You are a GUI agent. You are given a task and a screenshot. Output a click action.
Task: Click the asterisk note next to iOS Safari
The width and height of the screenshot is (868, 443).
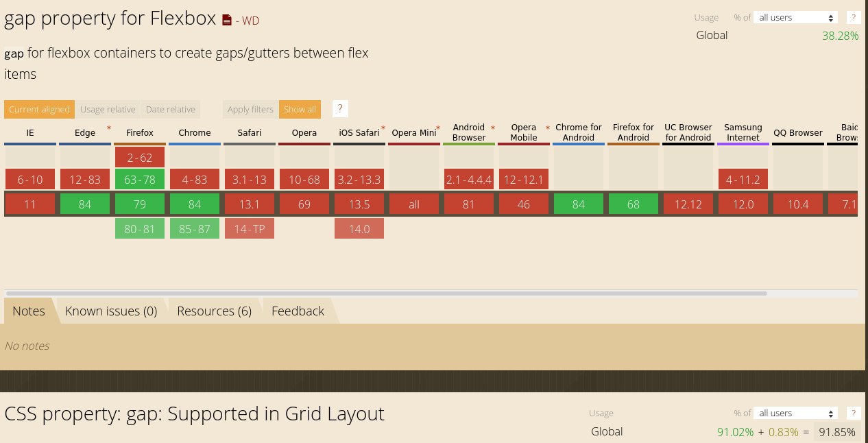tap(383, 128)
